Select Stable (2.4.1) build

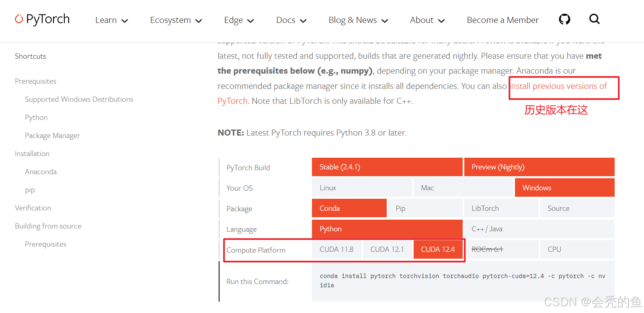coord(387,167)
